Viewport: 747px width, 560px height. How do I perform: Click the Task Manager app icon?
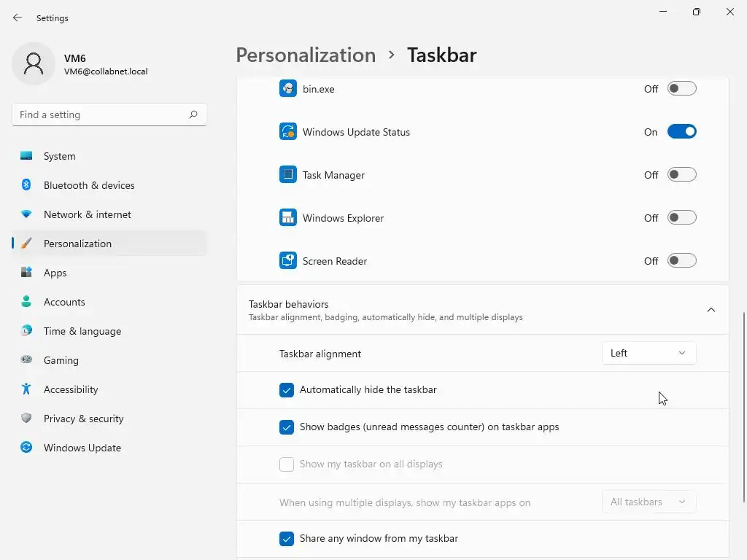(x=287, y=174)
